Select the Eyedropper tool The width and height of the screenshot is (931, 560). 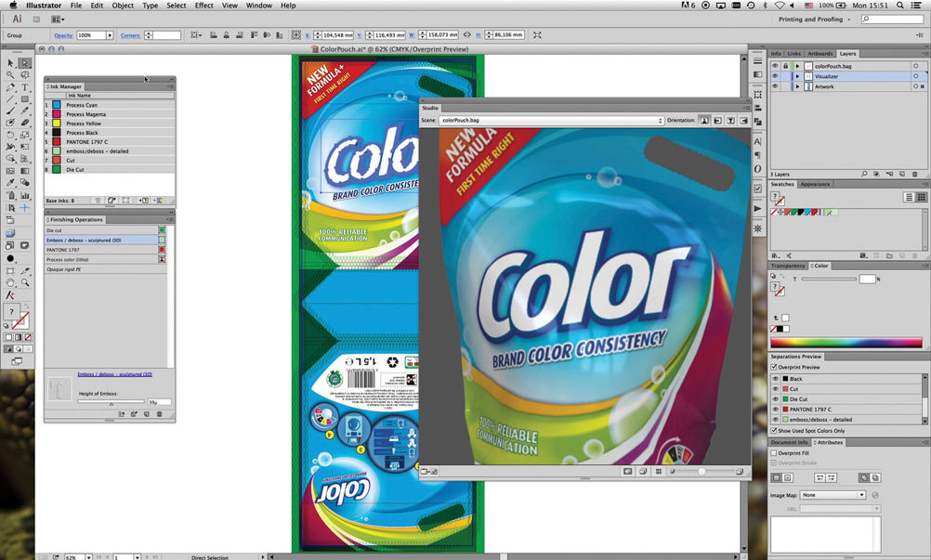click(x=10, y=183)
